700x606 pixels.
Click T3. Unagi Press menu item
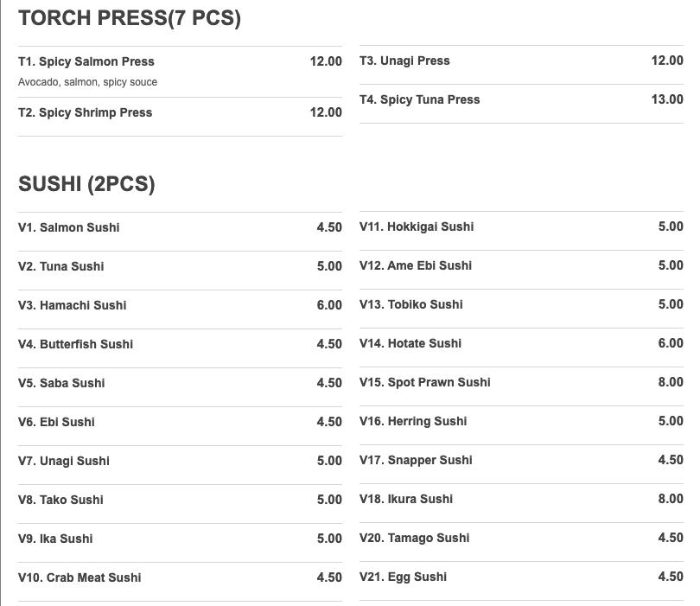[x=404, y=61]
